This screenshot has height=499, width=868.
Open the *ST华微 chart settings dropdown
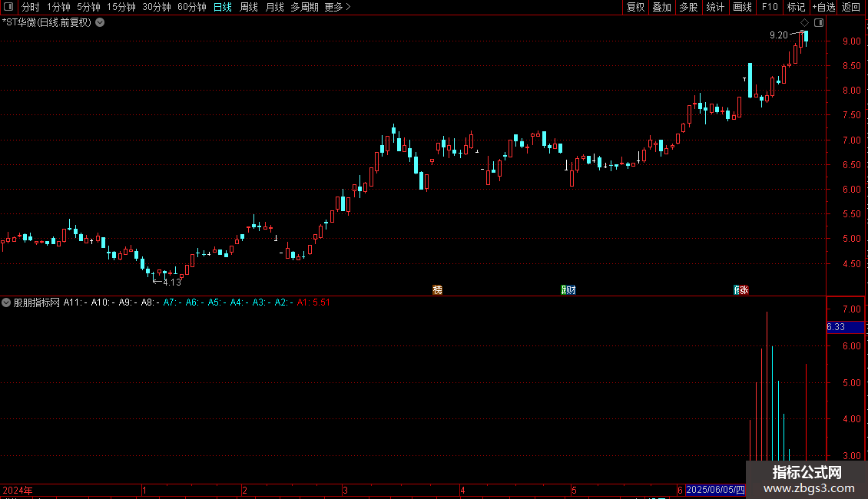100,23
